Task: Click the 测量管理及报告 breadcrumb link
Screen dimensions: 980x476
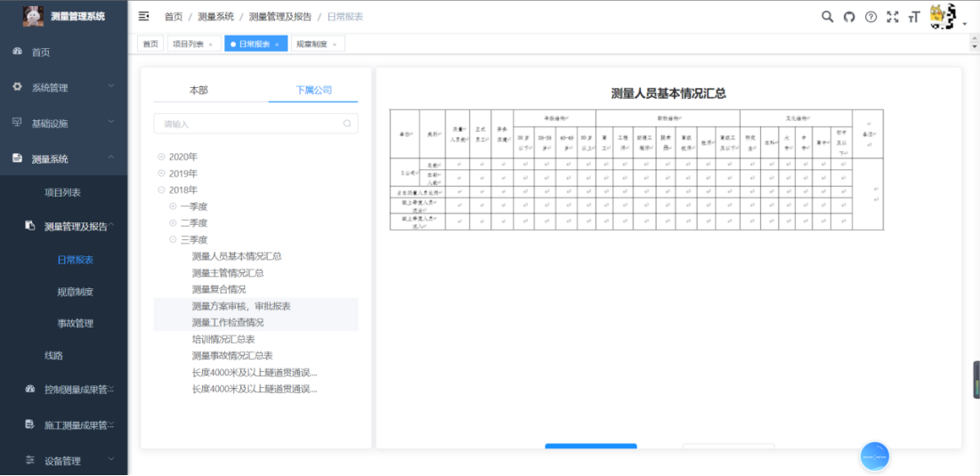Action: click(x=280, y=17)
